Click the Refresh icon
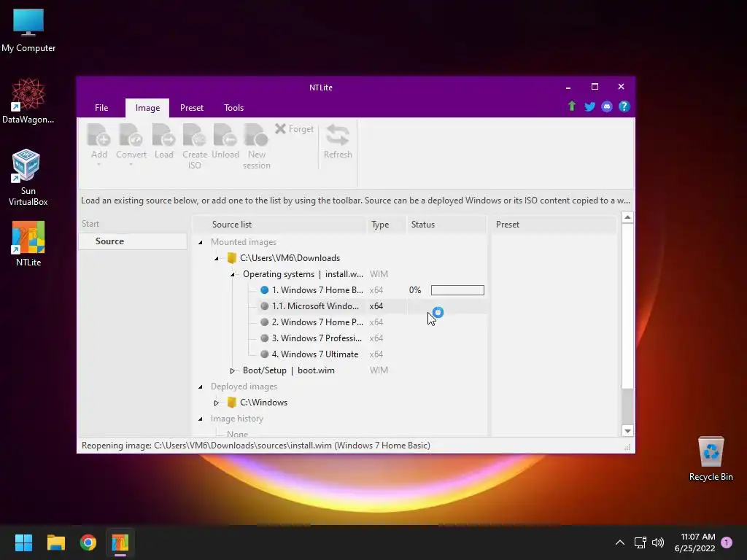Screen dimensions: 747x560 click(x=338, y=135)
